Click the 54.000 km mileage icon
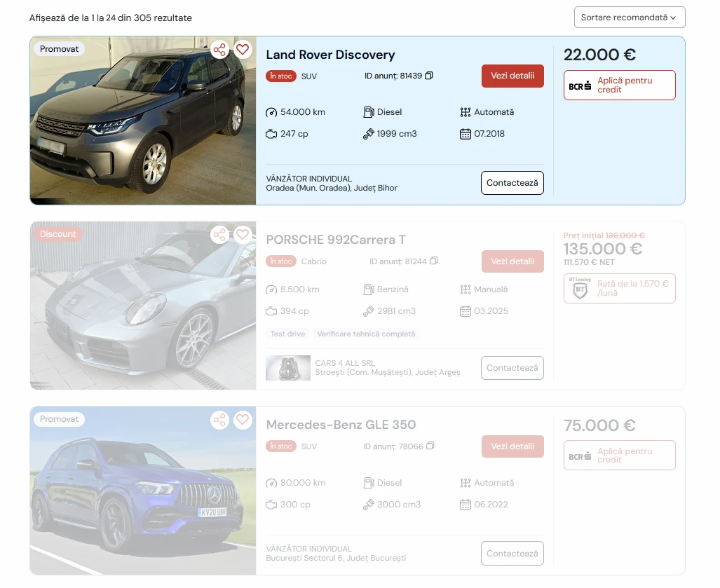 click(271, 112)
